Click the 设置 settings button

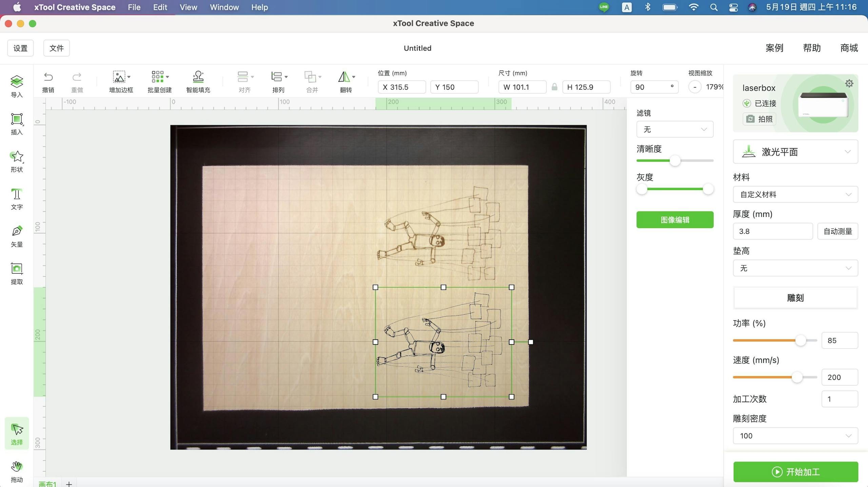click(x=20, y=48)
